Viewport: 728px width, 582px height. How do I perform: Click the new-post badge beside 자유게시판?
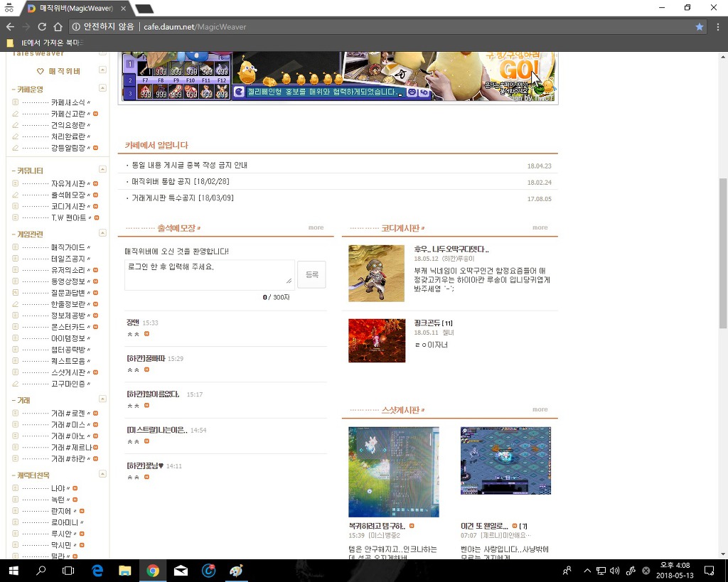point(96,184)
